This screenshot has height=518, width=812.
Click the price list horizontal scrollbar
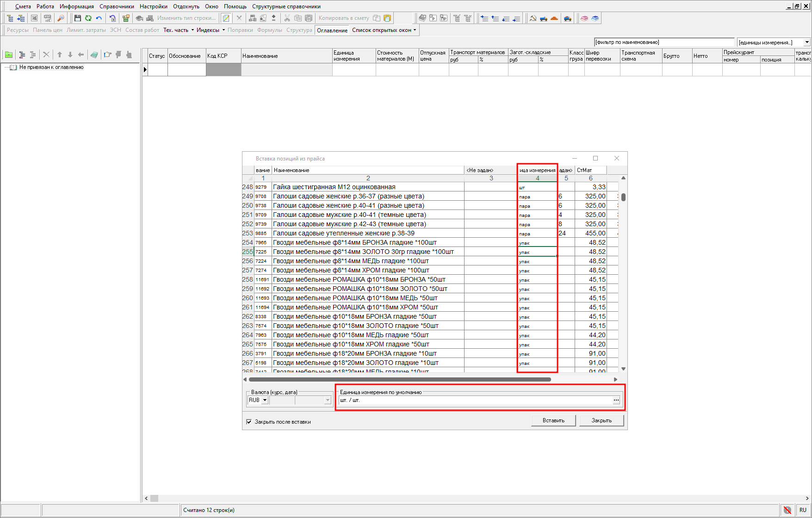tap(400, 379)
